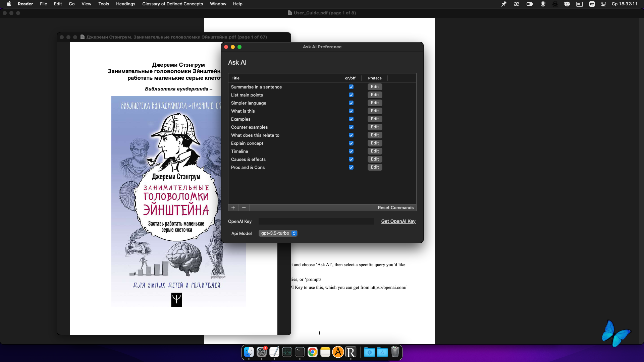Toggle off 'Simpler language' checkbox
The height and width of the screenshot is (362, 644).
351,103
